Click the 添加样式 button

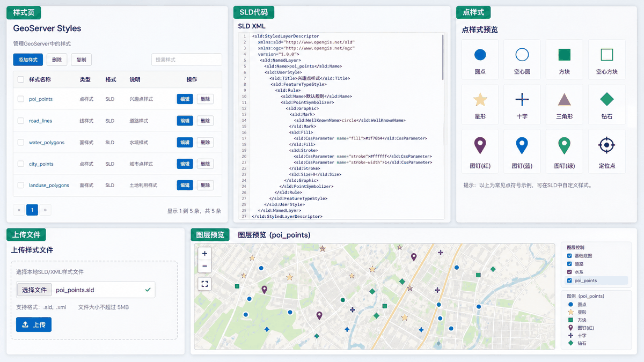(28, 60)
